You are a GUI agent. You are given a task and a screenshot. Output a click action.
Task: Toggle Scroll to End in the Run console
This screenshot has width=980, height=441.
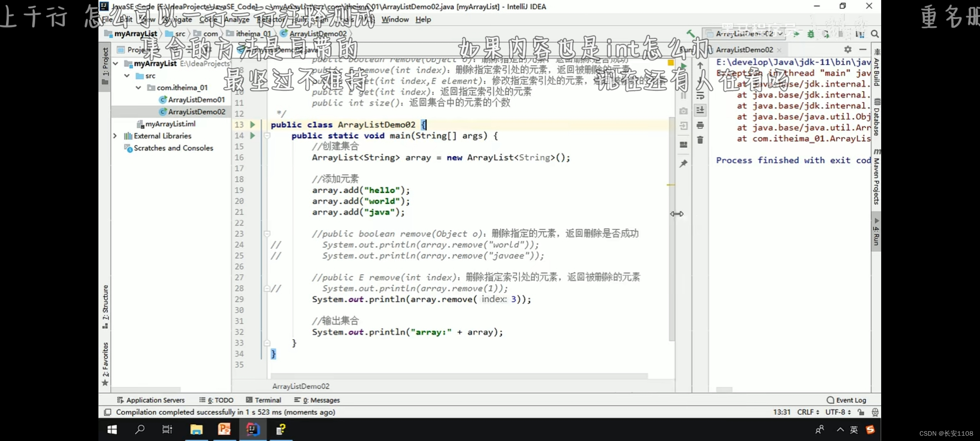click(700, 110)
